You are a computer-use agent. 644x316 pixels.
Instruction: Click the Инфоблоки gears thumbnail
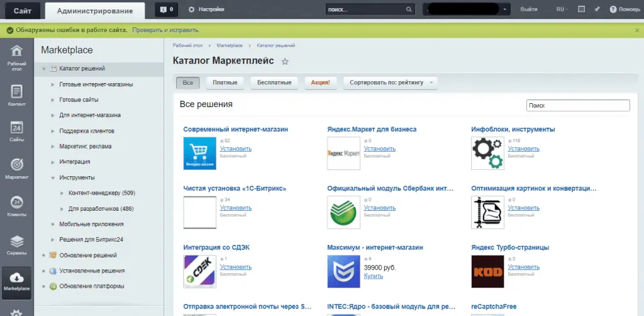487,153
